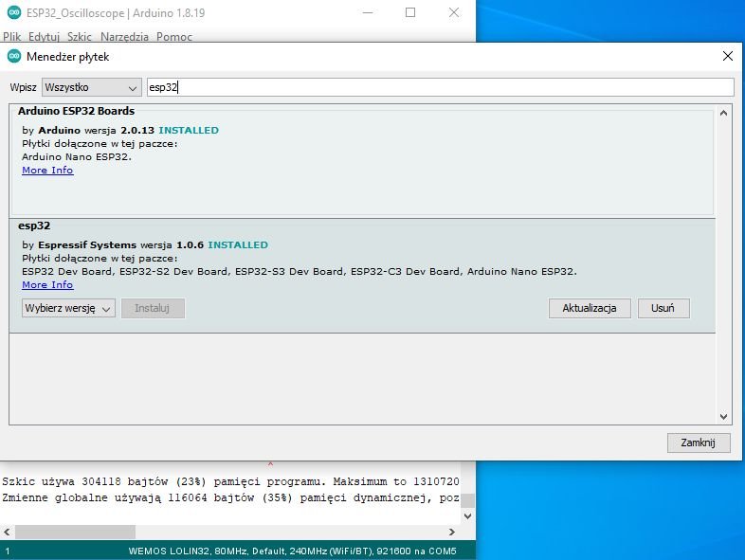Click console vertical scroll down arrow
The height and width of the screenshot is (560, 745).
(467, 515)
